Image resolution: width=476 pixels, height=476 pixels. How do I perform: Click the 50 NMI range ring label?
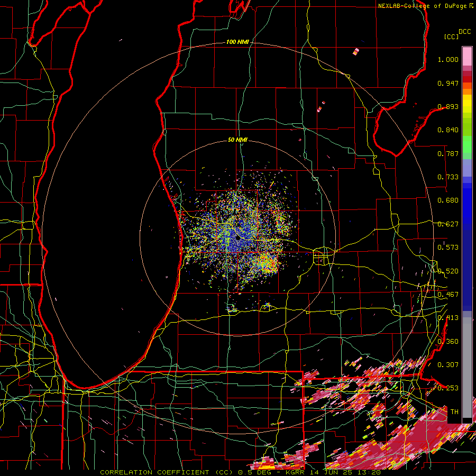tap(237, 140)
